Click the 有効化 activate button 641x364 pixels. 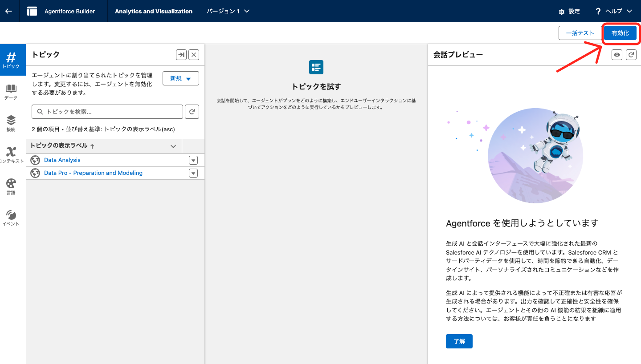click(620, 33)
